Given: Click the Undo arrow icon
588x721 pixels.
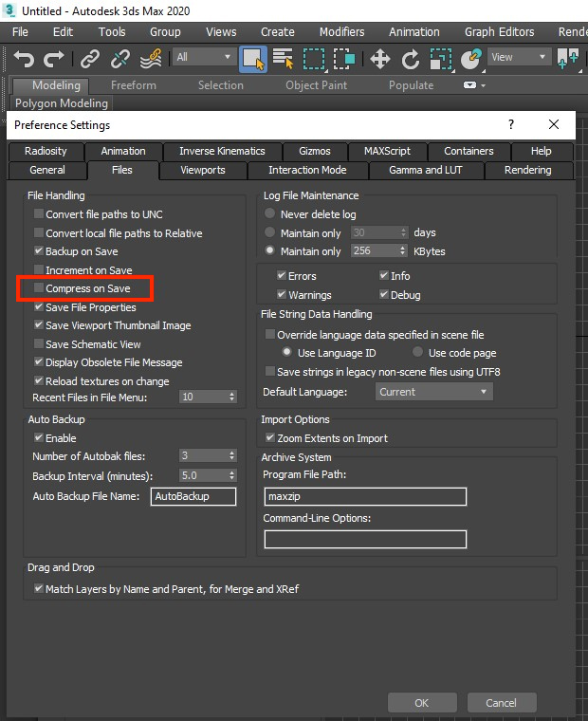Looking at the screenshot, I should pyautogui.click(x=24, y=59).
